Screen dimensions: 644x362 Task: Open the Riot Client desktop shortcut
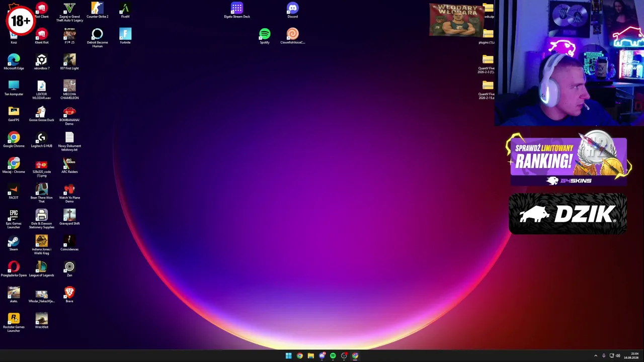(x=41, y=11)
